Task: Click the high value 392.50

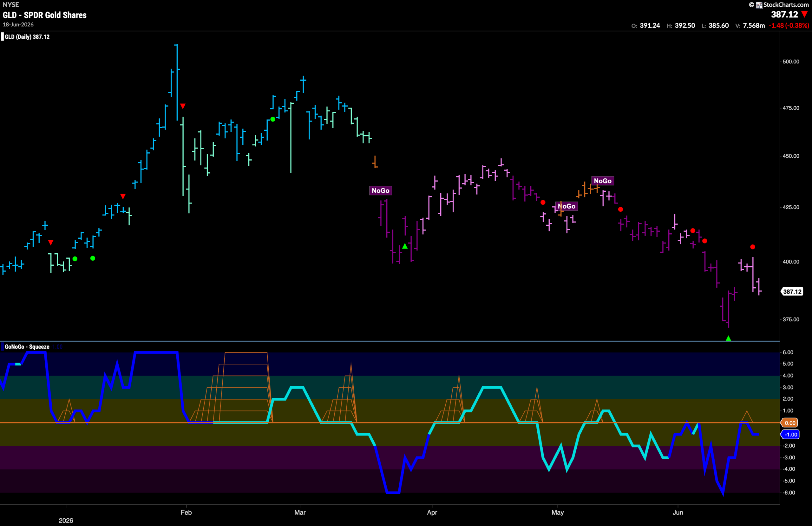Action: pos(685,26)
